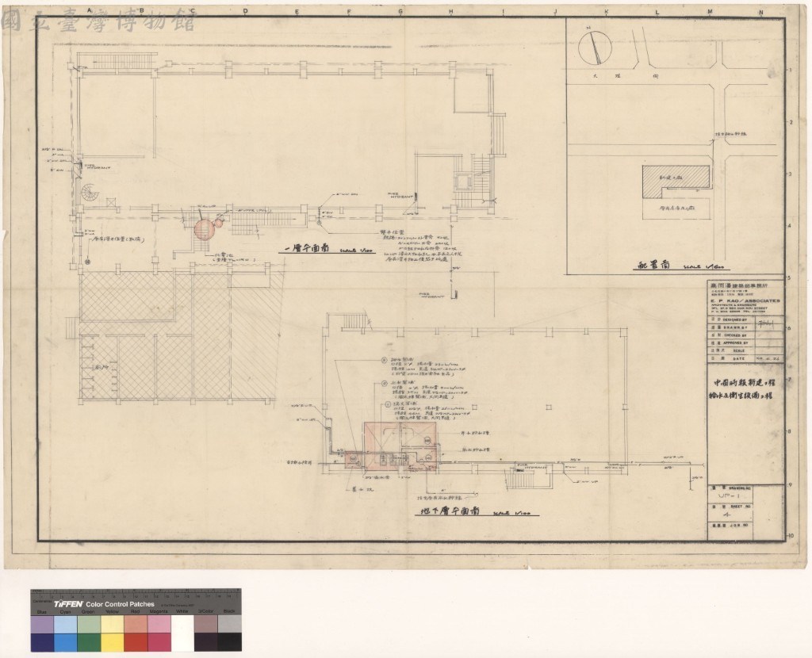This screenshot has height=658, width=812.
Task: Click the large red circle on the first-floor plan
Action: 205,229
